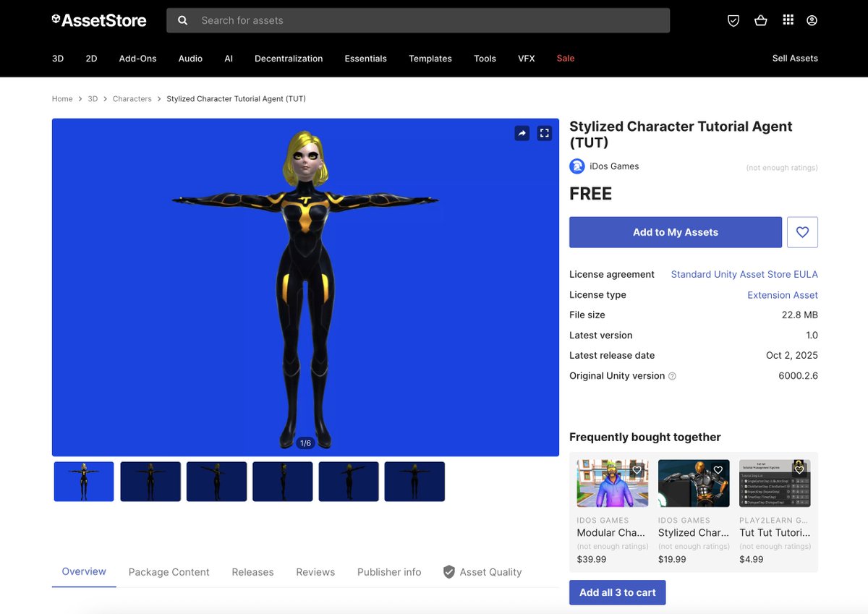The image size is (868, 614).
Task: Click the share arrow icon on preview
Action: [522, 133]
